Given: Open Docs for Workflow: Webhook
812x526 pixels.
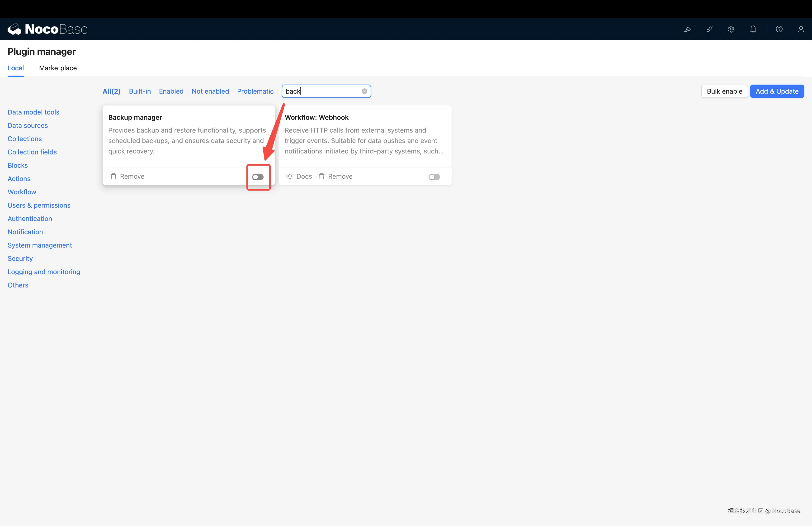Looking at the screenshot, I should [299, 177].
